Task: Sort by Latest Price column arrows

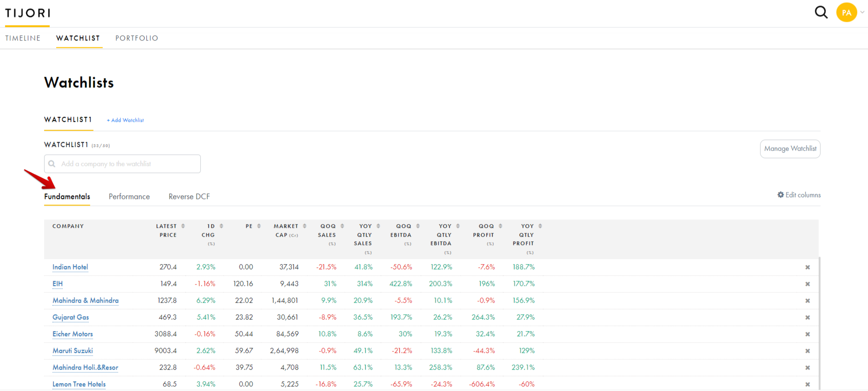Action: pos(183,226)
